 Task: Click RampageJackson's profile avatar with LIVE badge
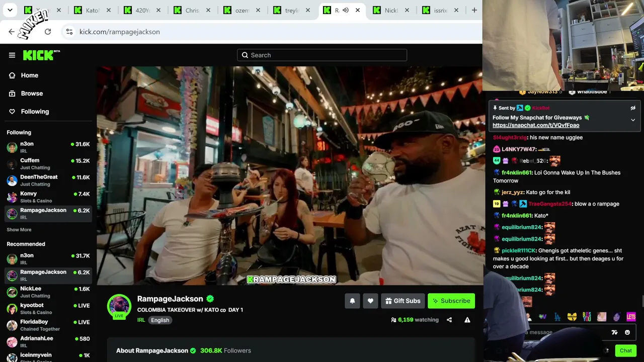[x=119, y=306]
